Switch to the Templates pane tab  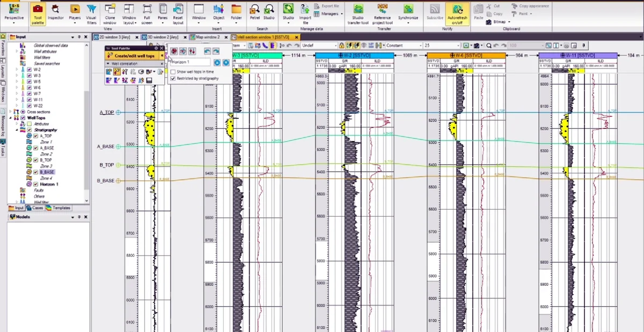(58, 208)
